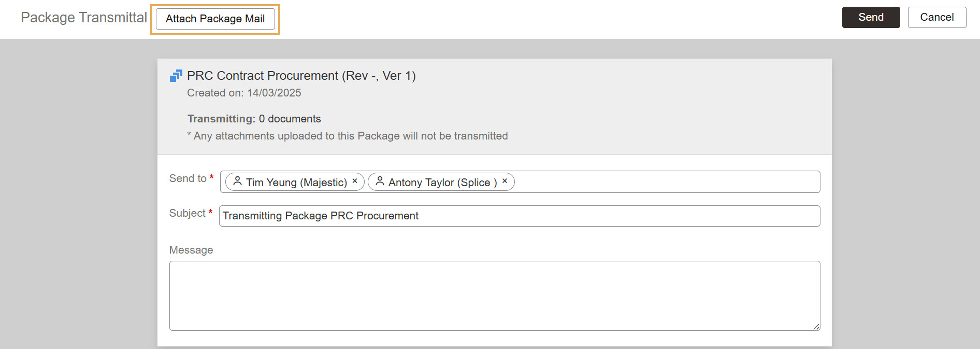Image resolution: width=980 pixels, height=349 pixels.
Task: Focus the Subject text field
Action: pos(518,216)
